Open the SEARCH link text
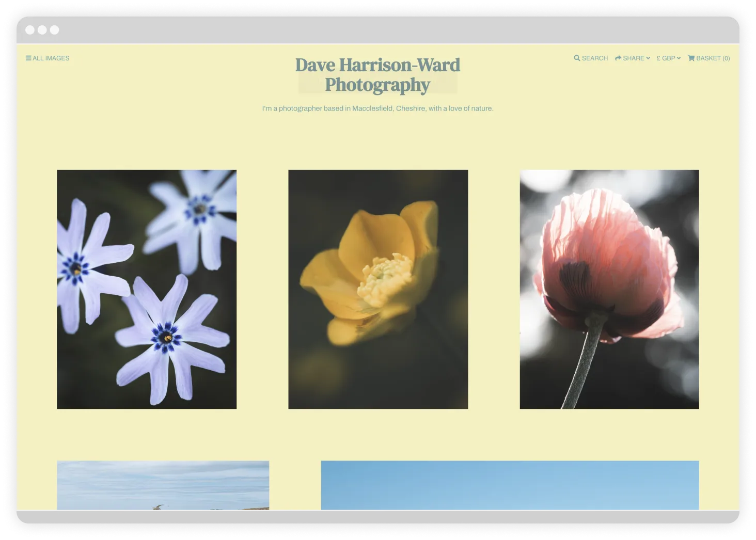The image size is (756, 540). click(x=595, y=58)
